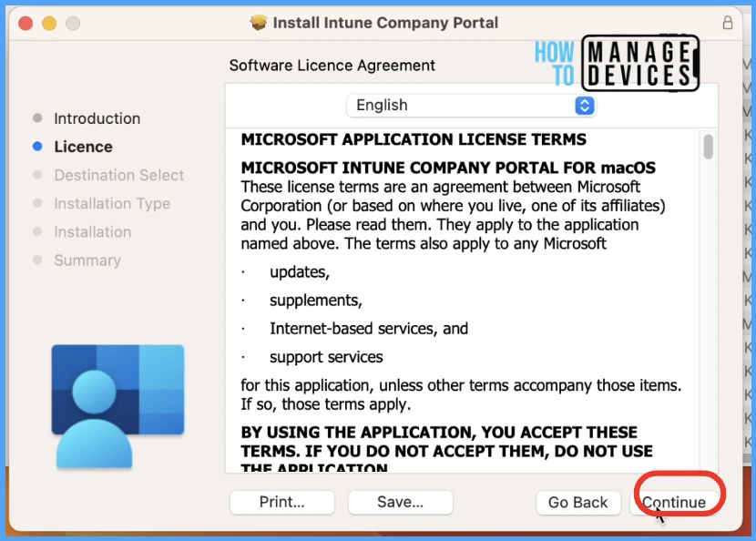This screenshot has width=756, height=541.
Task: Click the Print... button
Action: click(282, 502)
